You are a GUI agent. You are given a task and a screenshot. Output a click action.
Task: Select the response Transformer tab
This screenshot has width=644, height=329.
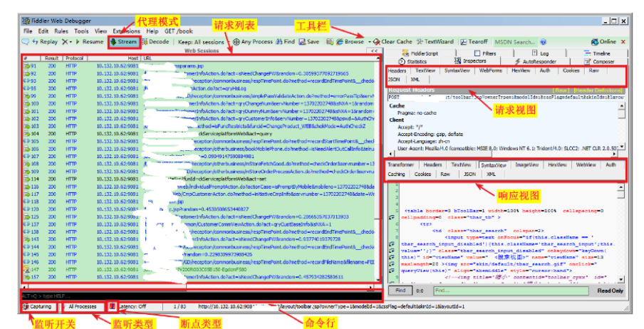point(401,164)
